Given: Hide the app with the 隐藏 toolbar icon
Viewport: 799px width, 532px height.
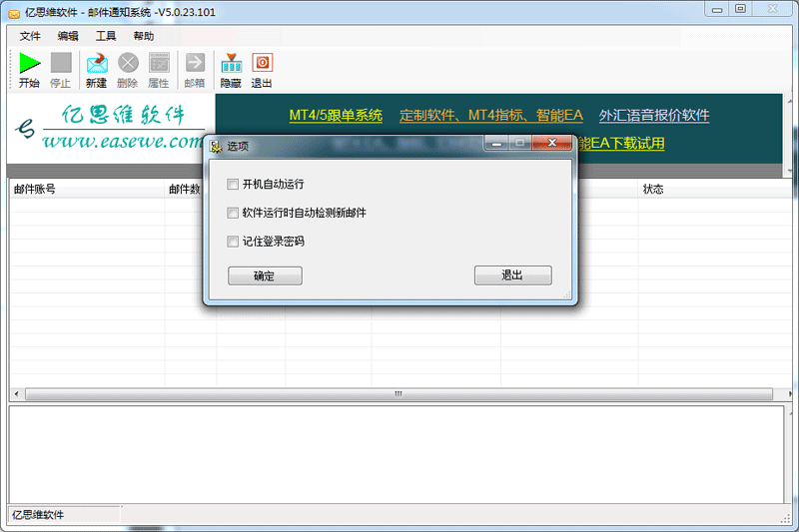Looking at the screenshot, I should click(231, 63).
